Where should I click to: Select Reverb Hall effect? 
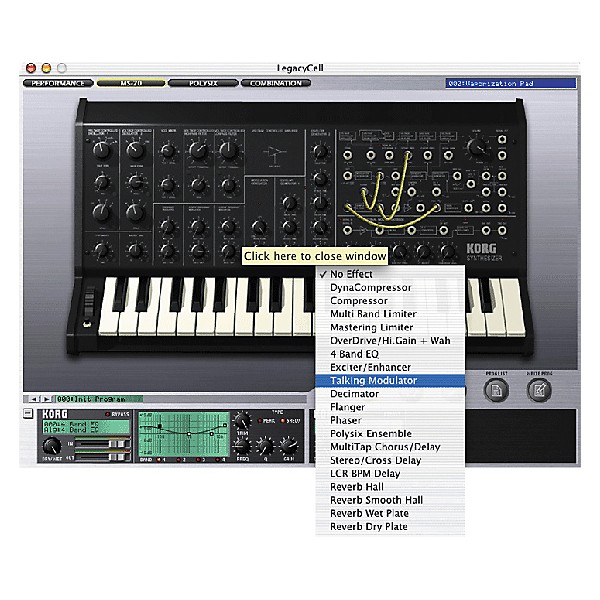pyautogui.click(x=390, y=487)
